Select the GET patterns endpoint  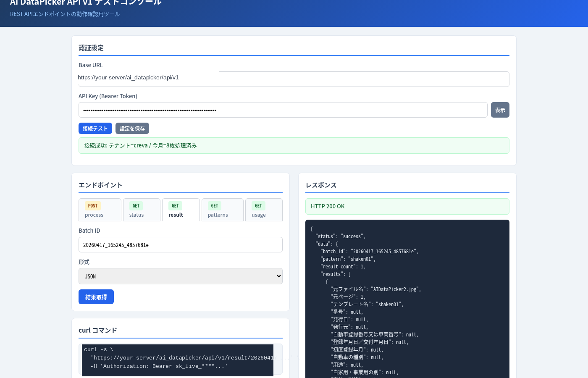[222, 210]
